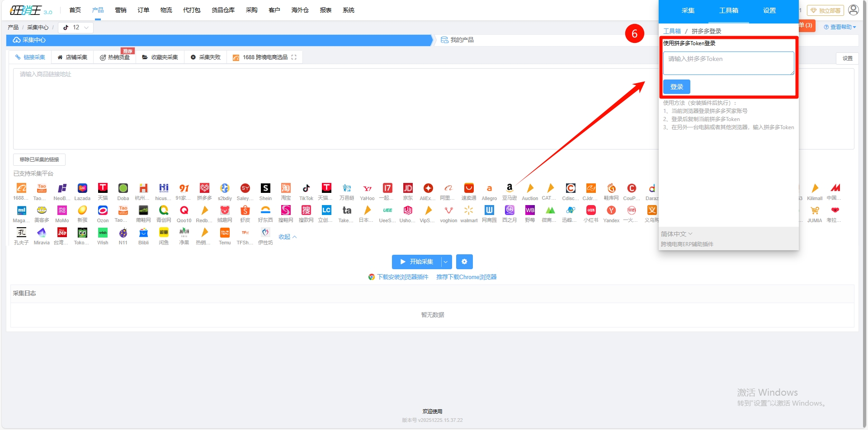Switch to the 店铺采集 tab
The width and height of the screenshot is (868, 430).
72,57
